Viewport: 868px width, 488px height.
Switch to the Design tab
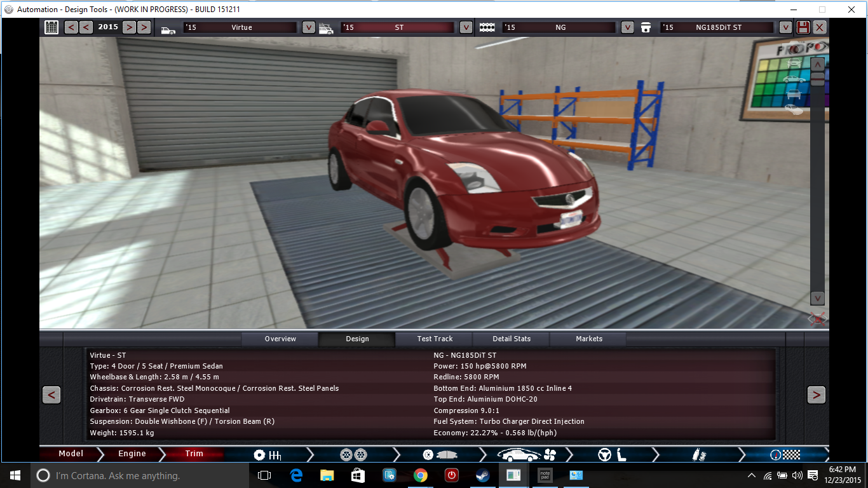357,339
